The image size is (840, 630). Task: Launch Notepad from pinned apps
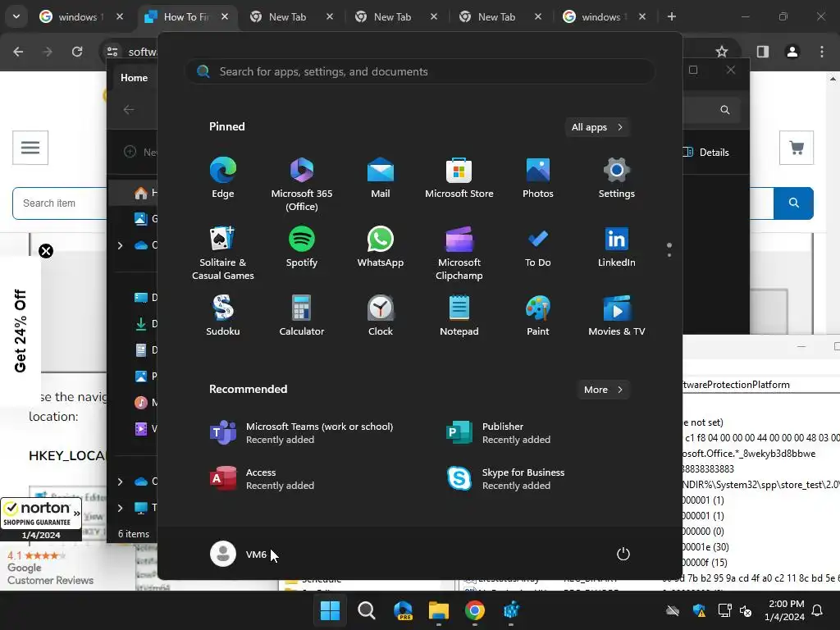pyautogui.click(x=459, y=316)
